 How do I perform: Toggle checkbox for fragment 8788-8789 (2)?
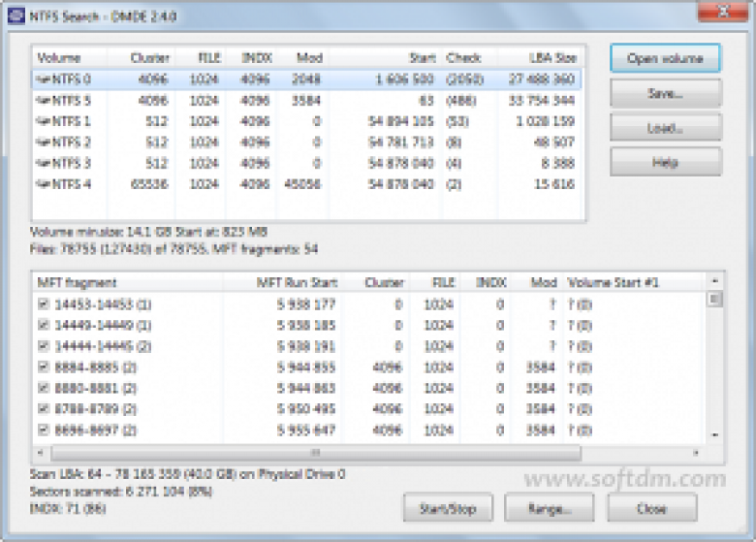[x=44, y=409]
